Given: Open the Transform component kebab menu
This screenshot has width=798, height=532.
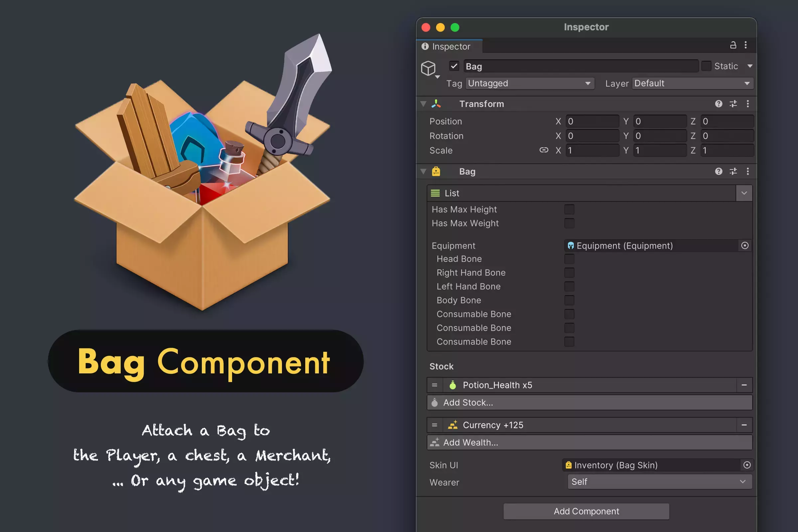Looking at the screenshot, I should point(747,104).
